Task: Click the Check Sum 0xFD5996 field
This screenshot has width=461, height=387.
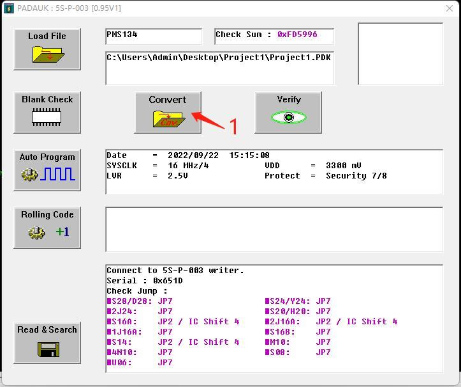Action: (x=274, y=36)
